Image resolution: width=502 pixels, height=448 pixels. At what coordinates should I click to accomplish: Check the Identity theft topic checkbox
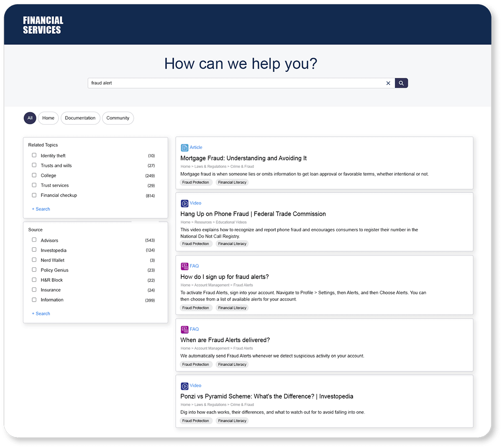pyautogui.click(x=34, y=155)
